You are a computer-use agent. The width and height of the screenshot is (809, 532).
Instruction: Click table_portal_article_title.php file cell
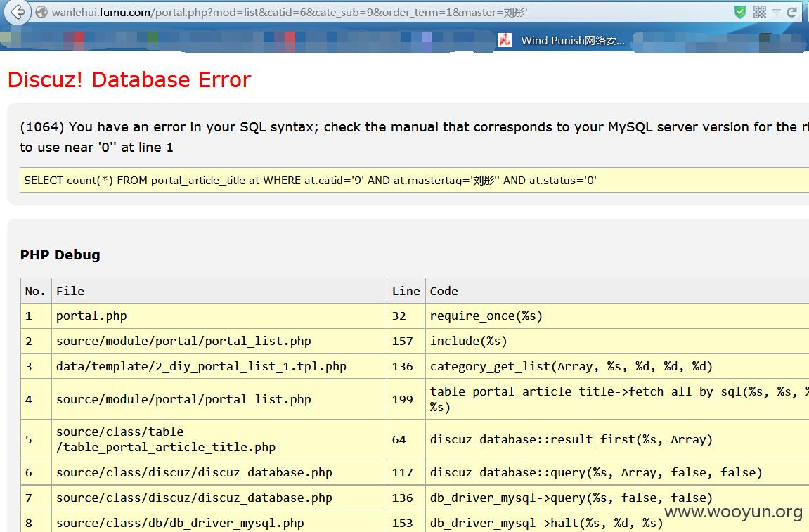219,440
